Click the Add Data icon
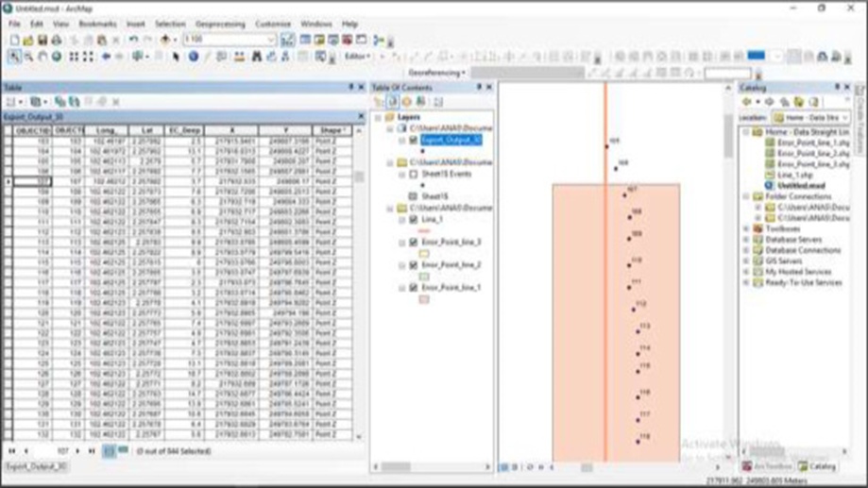868x488 pixels. [165, 40]
